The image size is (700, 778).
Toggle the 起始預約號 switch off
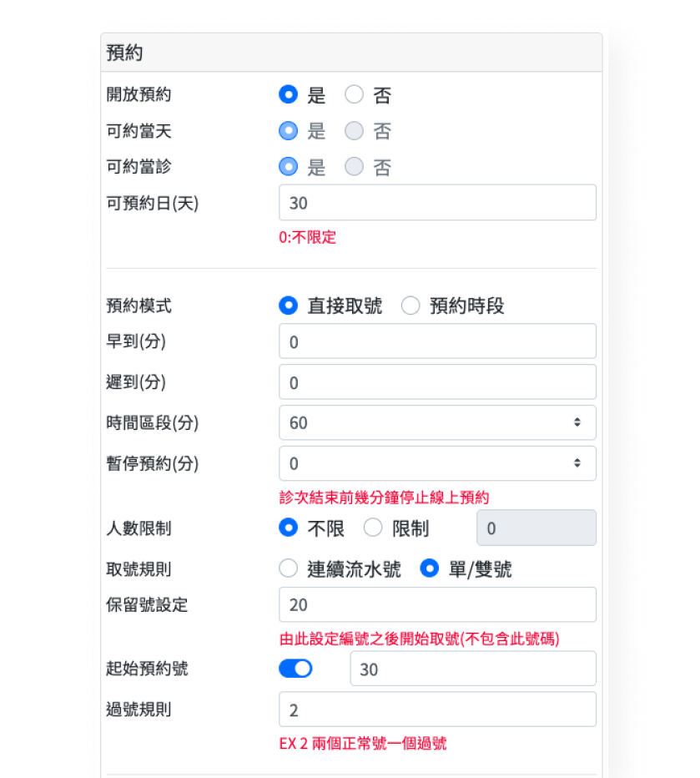295,669
